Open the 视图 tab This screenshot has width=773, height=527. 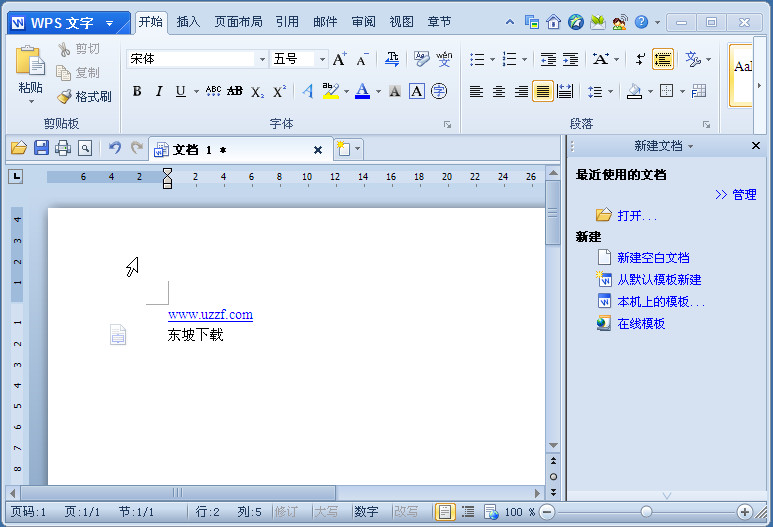tap(401, 22)
